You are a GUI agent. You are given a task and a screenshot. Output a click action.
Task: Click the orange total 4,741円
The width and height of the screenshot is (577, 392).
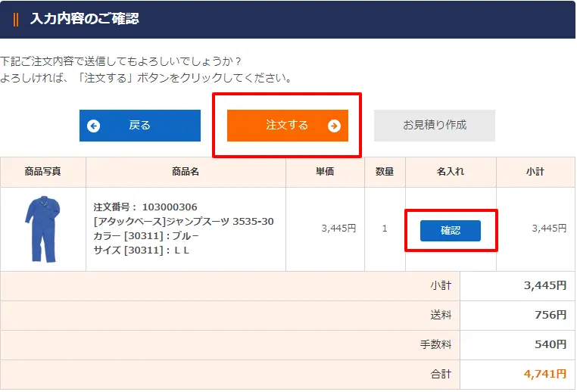545,374
